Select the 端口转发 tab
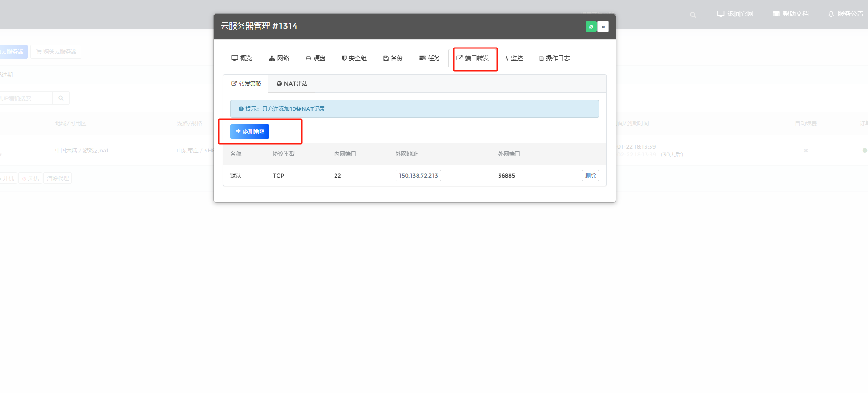Viewport: 868px width, 393px height. [472, 58]
